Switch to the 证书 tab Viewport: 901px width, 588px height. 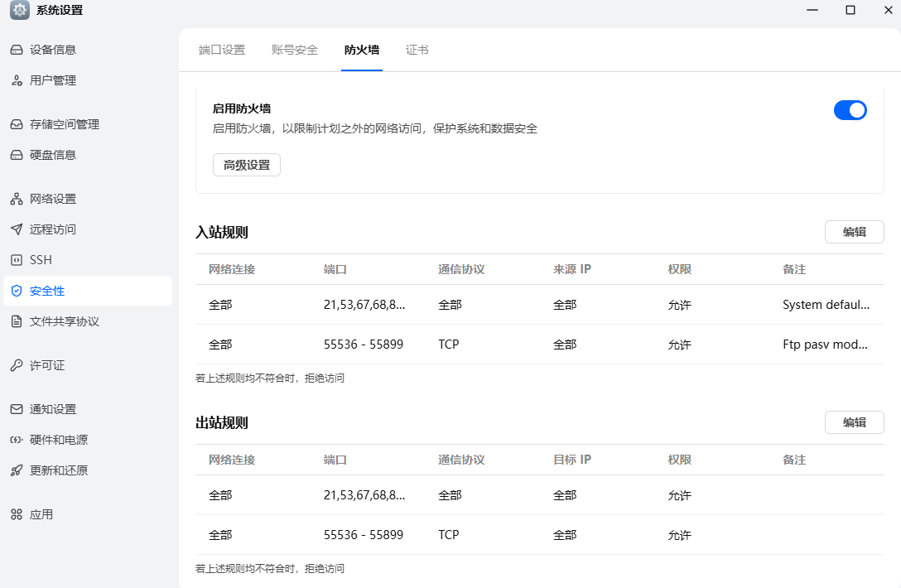pyautogui.click(x=417, y=50)
